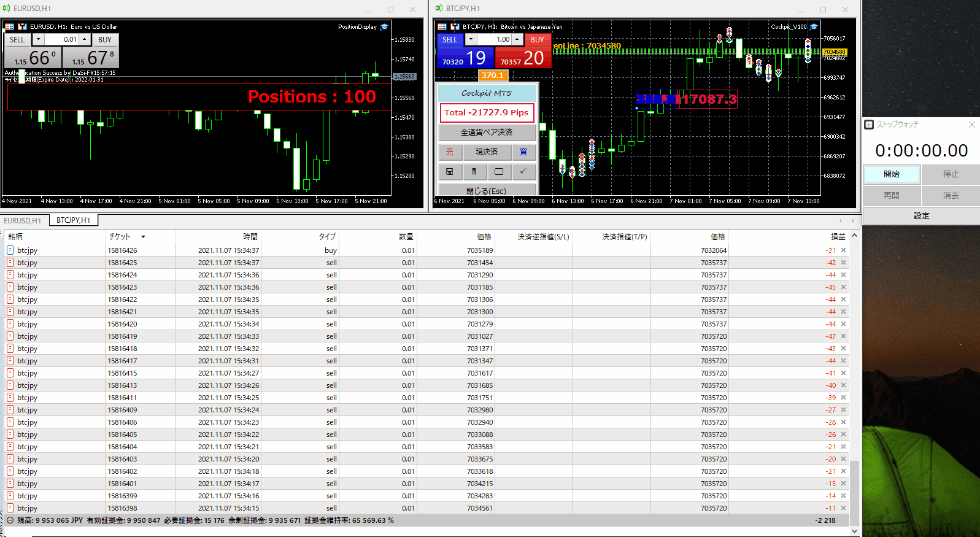980x537 pixels.
Task: Click the sell position icon for ticket 15816402
Action: click(x=10, y=471)
